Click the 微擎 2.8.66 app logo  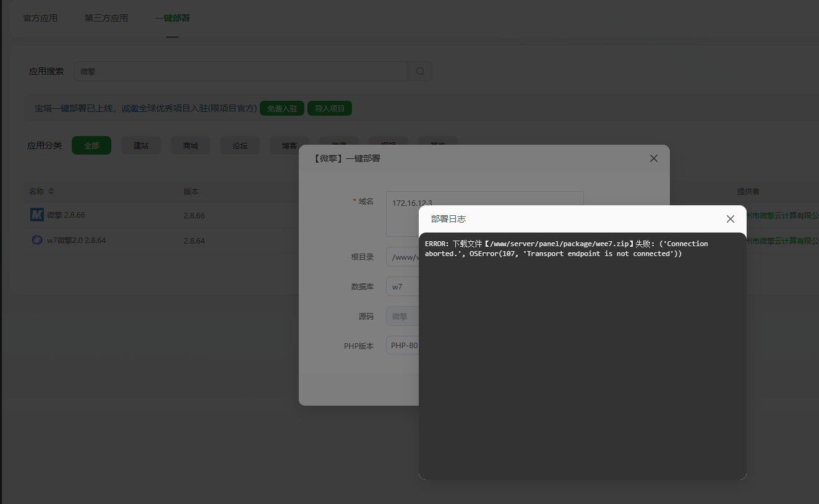click(37, 215)
